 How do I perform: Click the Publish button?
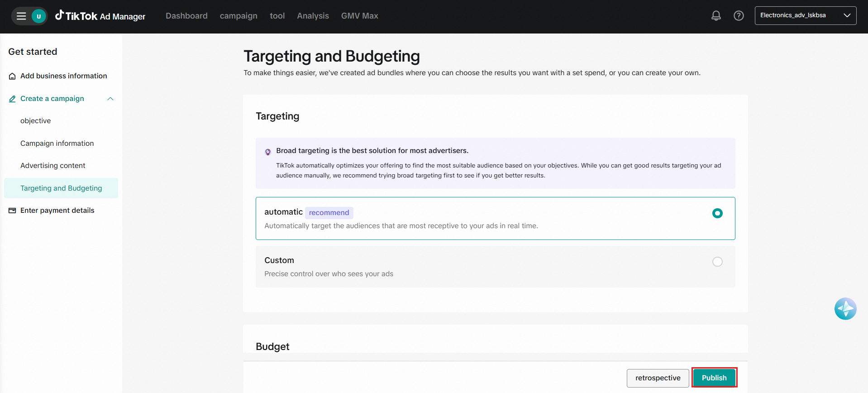click(x=714, y=378)
